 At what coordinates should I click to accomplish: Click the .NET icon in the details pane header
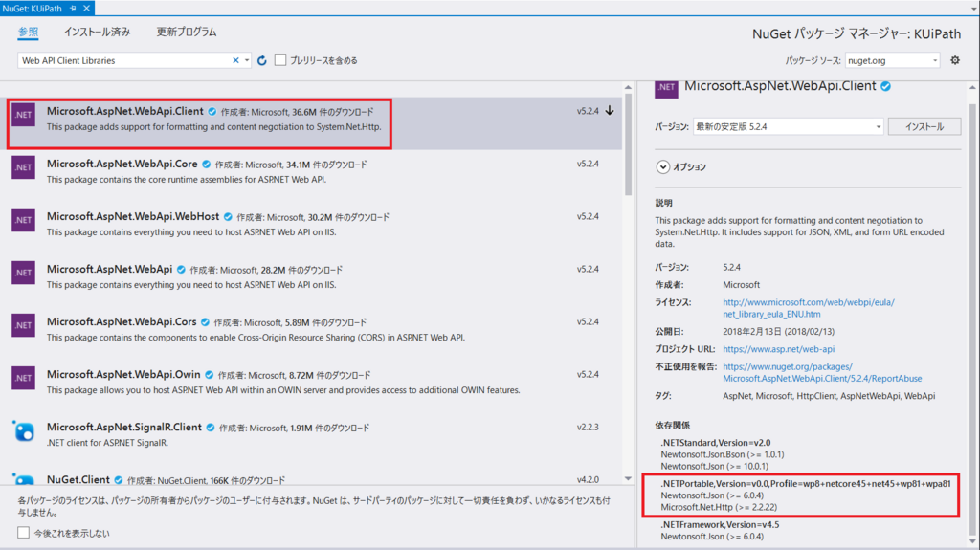tap(666, 89)
